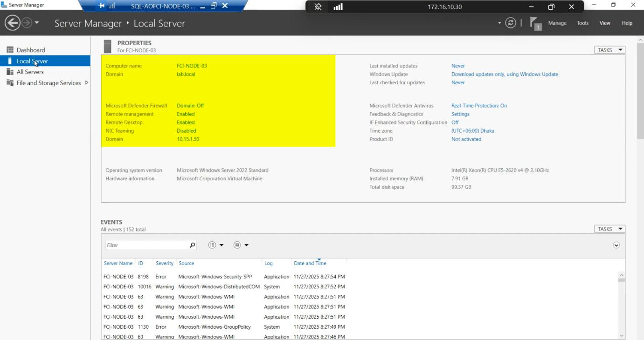
Task: Open firewall setting Domain: Off
Action: [x=190, y=106]
